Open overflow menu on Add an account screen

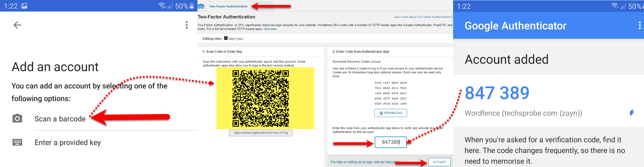pyautogui.click(x=187, y=25)
